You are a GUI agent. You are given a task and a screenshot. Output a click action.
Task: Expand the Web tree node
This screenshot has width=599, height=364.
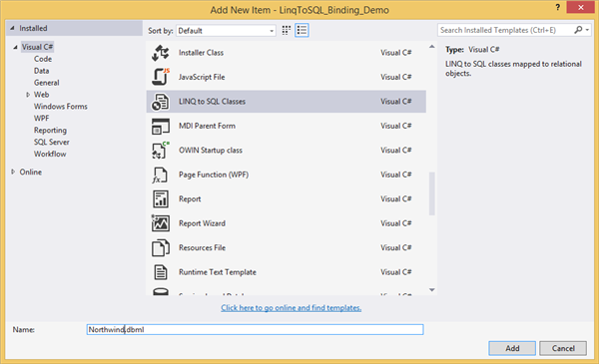click(x=28, y=95)
